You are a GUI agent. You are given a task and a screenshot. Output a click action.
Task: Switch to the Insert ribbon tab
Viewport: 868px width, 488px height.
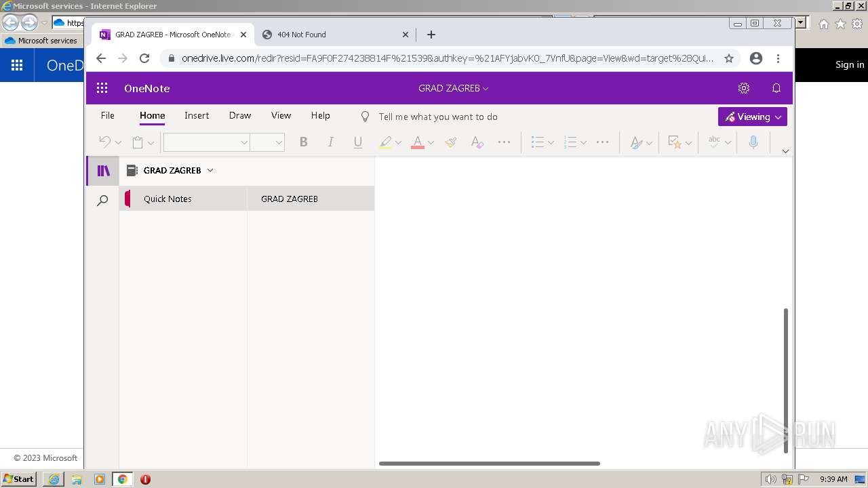(197, 115)
